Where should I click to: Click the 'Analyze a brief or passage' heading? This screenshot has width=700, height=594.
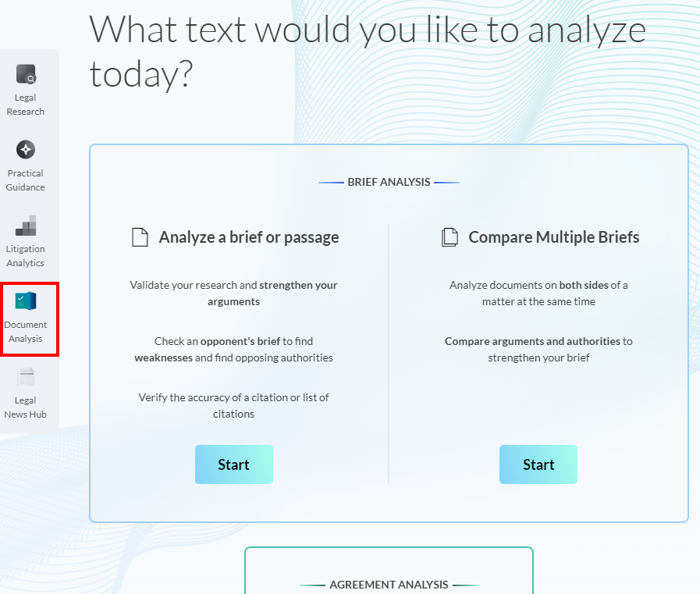tap(248, 237)
